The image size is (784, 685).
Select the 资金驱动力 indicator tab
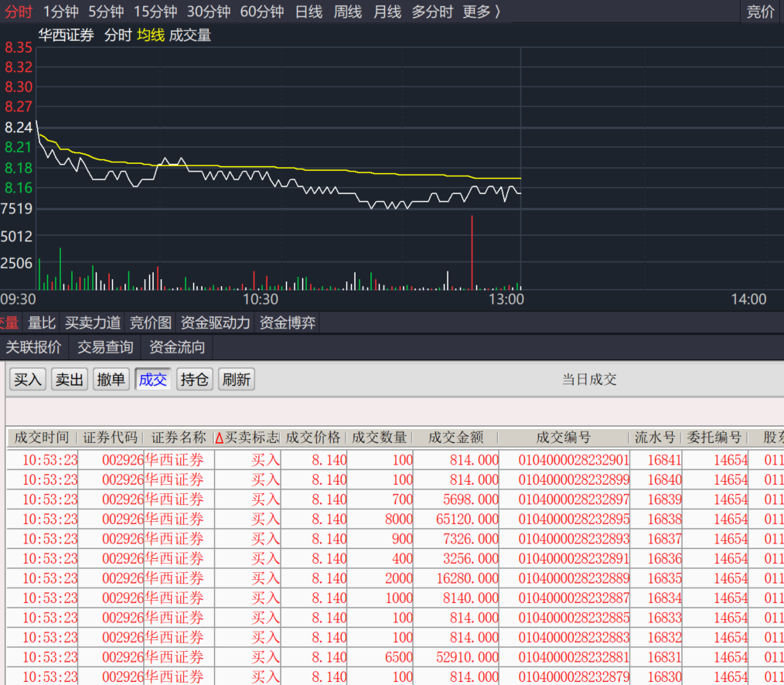point(215,322)
